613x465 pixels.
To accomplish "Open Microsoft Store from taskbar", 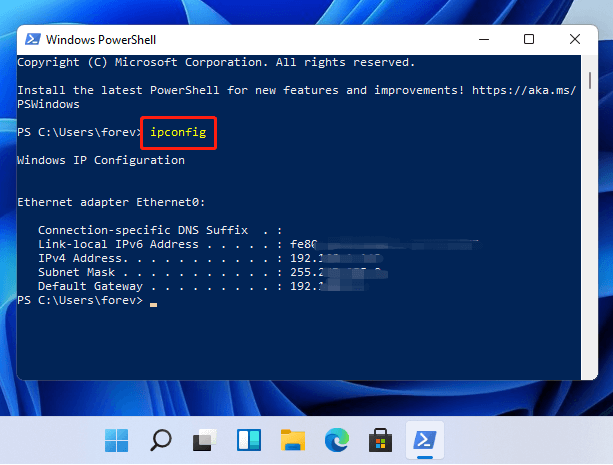I will point(380,440).
